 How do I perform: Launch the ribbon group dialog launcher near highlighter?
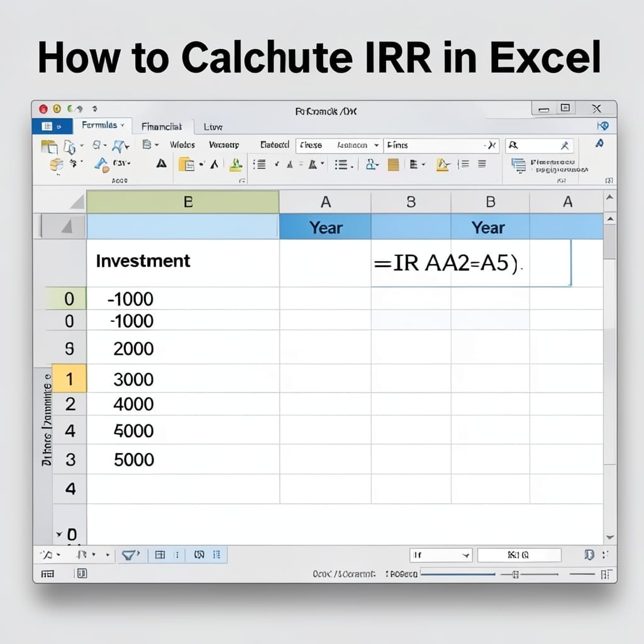point(242,180)
